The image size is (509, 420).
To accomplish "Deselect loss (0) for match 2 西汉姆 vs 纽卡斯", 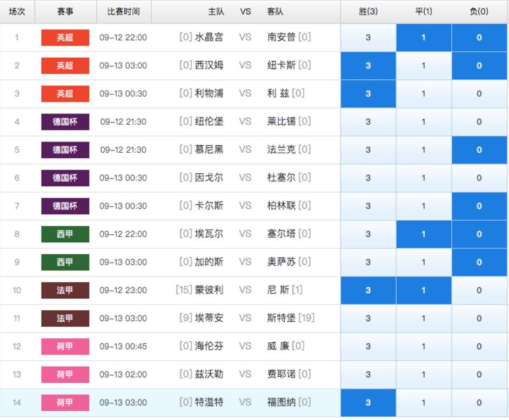I will 479,65.
